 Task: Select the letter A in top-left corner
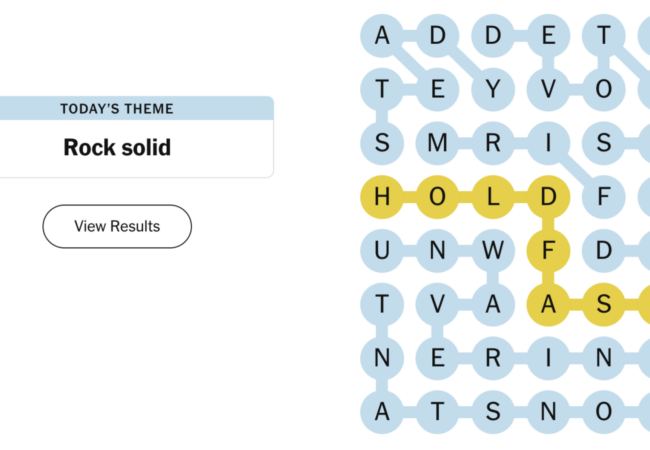click(381, 35)
